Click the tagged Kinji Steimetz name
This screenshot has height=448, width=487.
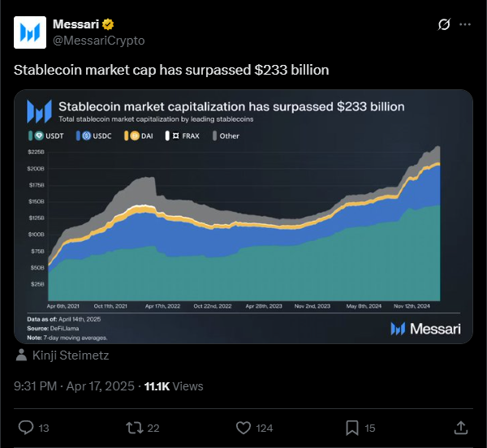point(71,355)
